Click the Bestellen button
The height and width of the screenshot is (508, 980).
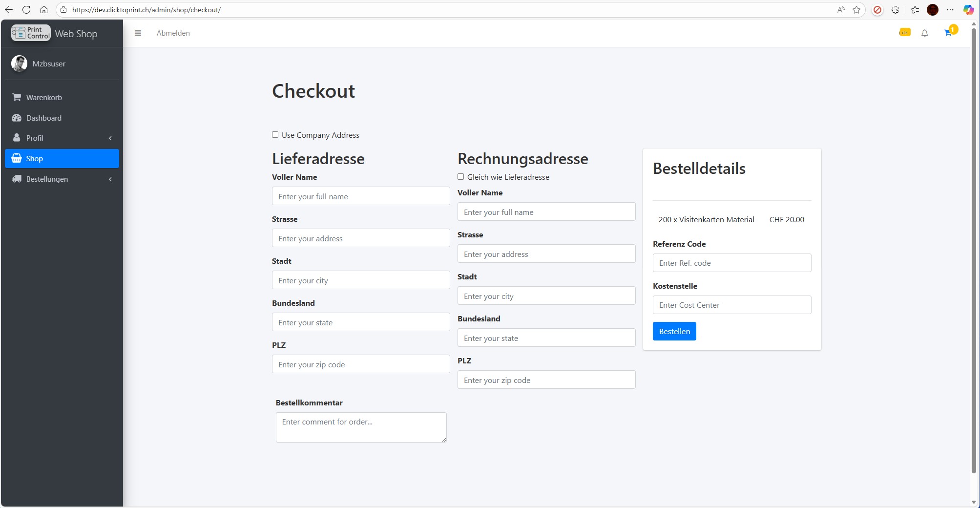674,331
